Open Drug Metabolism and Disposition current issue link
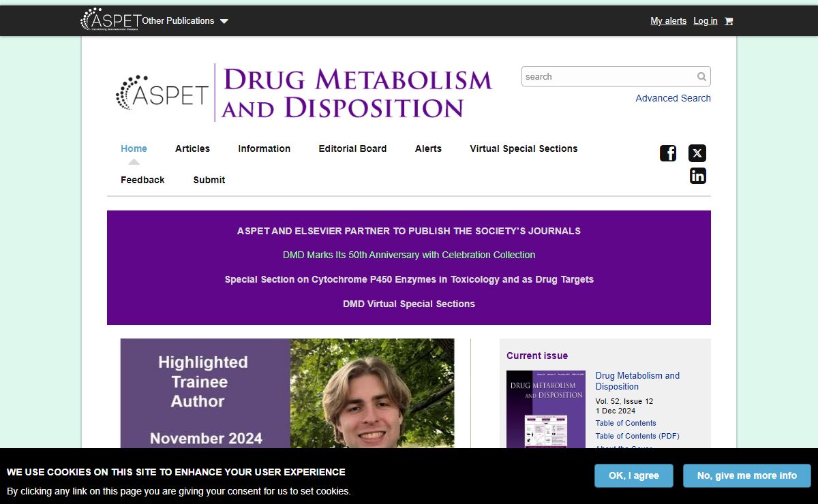The height and width of the screenshot is (504, 818). [637, 381]
